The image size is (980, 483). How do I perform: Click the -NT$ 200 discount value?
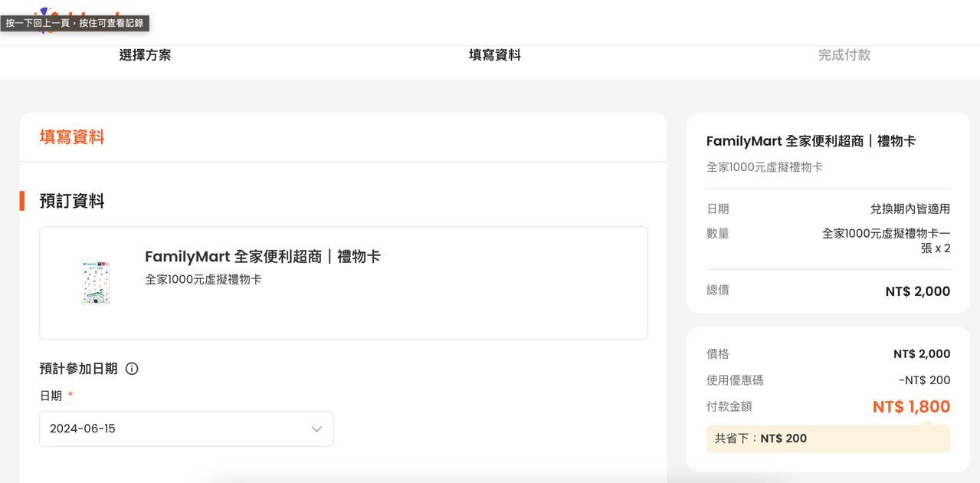coord(924,380)
